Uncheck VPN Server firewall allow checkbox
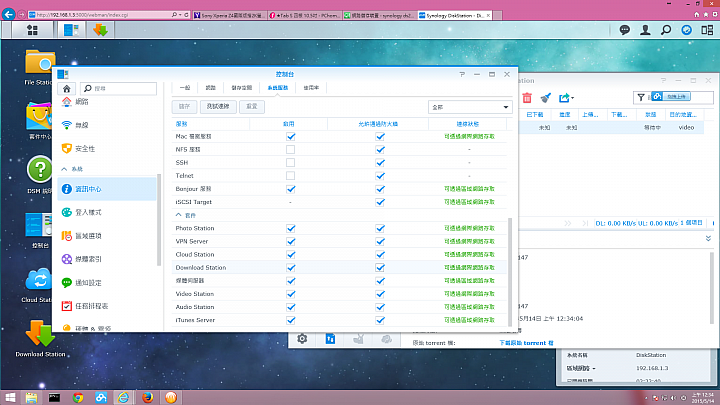The width and height of the screenshot is (720, 405). pos(380,242)
